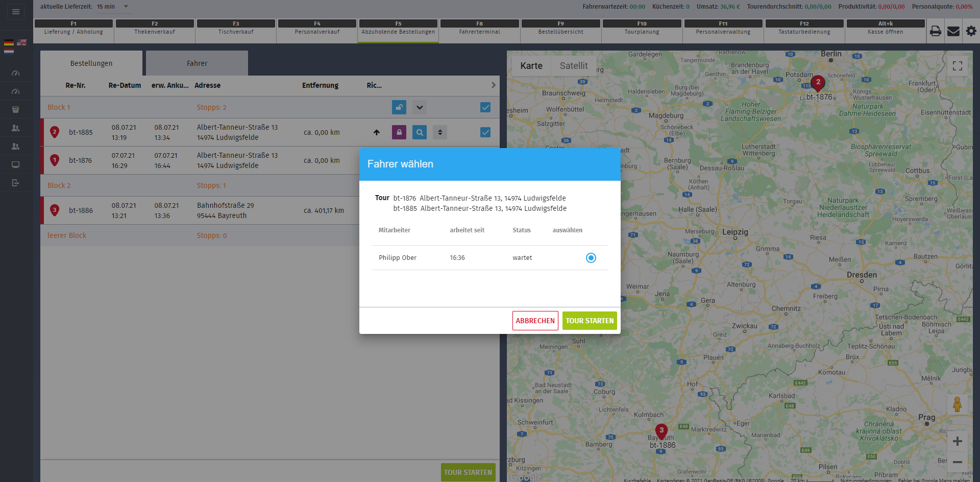Open F10 Tourplanung
The width and height of the screenshot is (980, 482).
tap(642, 31)
